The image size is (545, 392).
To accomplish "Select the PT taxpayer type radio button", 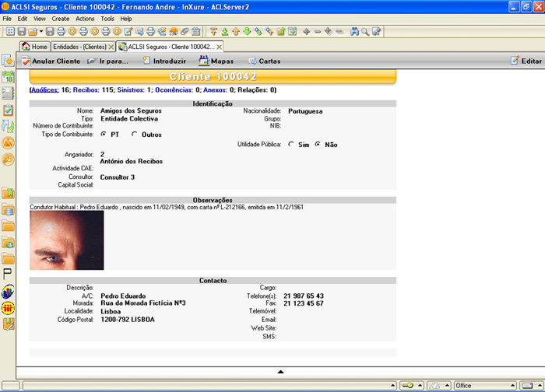I will pos(104,135).
